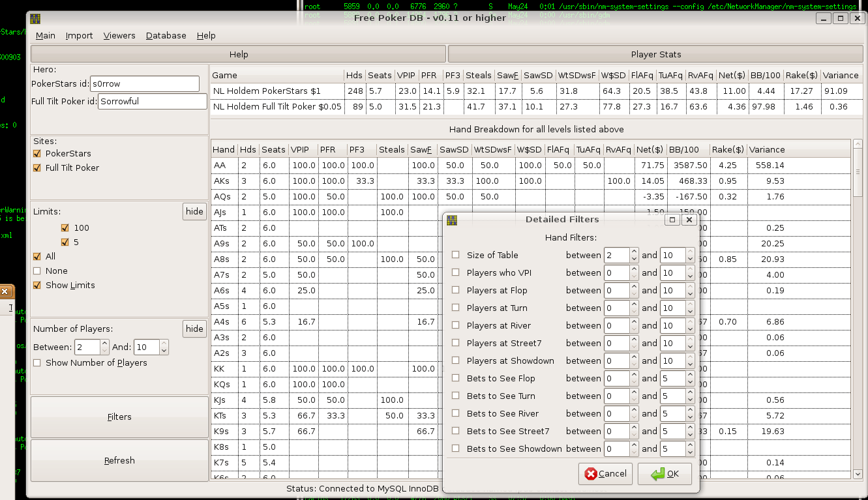This screenshot has height=500, width=868.
Task: Hide the Limits section
Action: [x=194, y=211]
